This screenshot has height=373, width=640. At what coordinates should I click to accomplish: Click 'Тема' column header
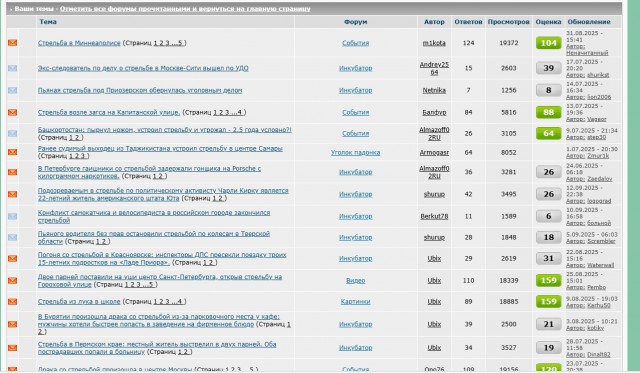(48, 22)
